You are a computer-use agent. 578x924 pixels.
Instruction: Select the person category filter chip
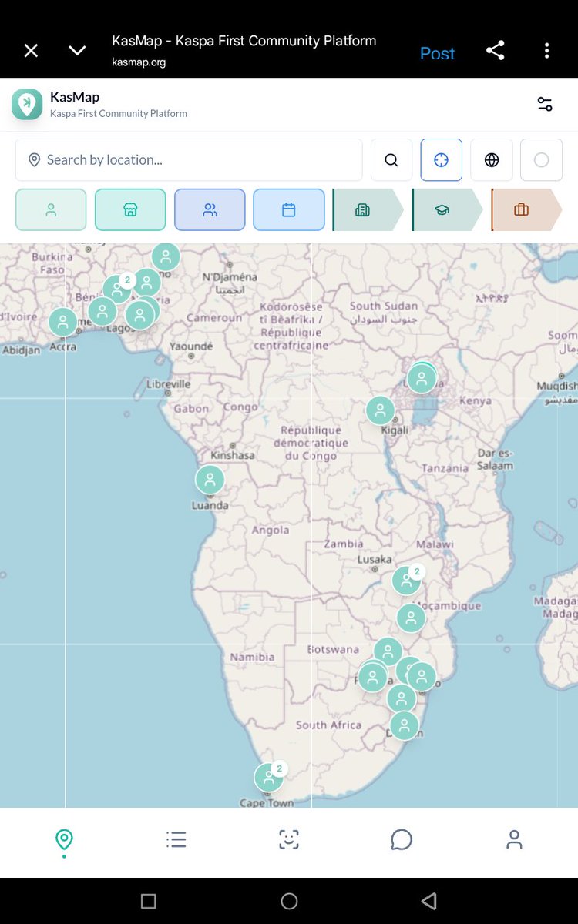[51, 209]
